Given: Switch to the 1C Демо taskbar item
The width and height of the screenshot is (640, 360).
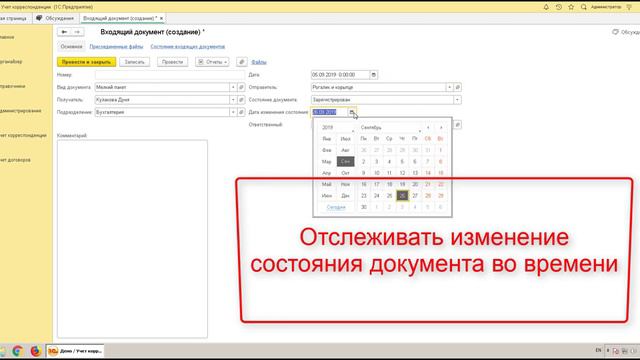Looking at the screenshot, I should pos(75,351).
